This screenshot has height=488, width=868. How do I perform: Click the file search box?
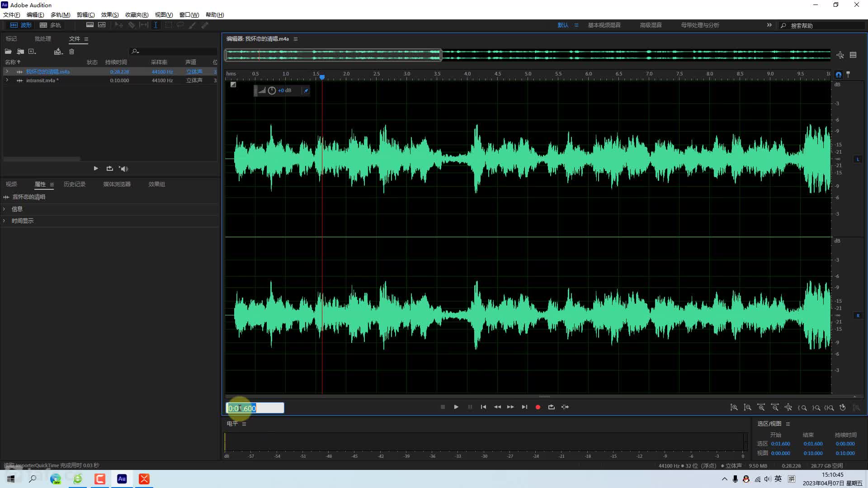(174, 52)
